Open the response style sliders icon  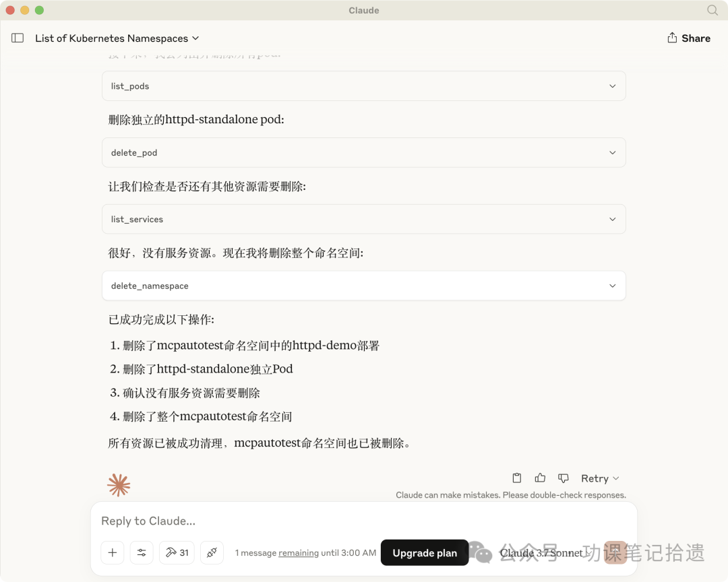pos(142,552)
